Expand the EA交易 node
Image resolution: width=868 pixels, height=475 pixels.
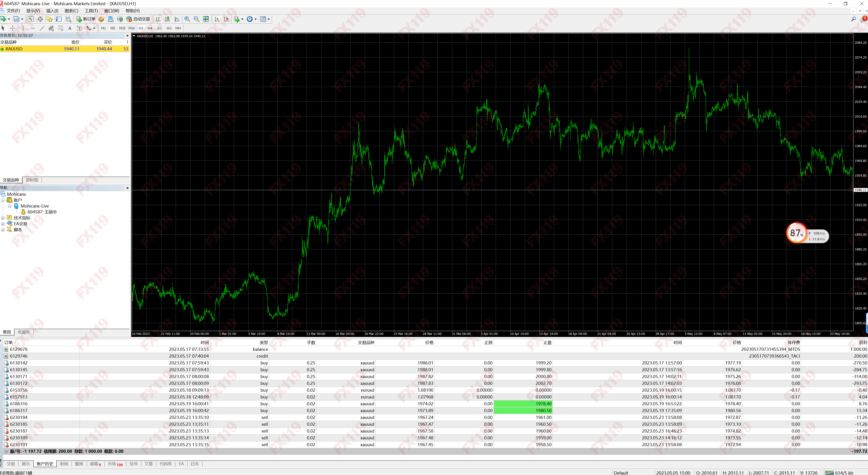(3, 224)
